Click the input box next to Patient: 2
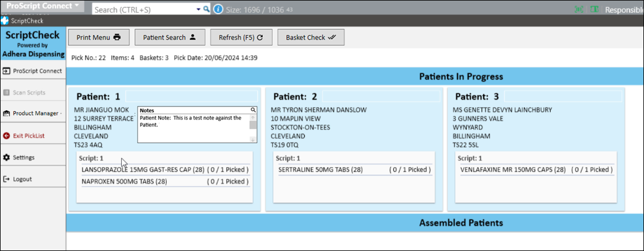 pos(381,96)
